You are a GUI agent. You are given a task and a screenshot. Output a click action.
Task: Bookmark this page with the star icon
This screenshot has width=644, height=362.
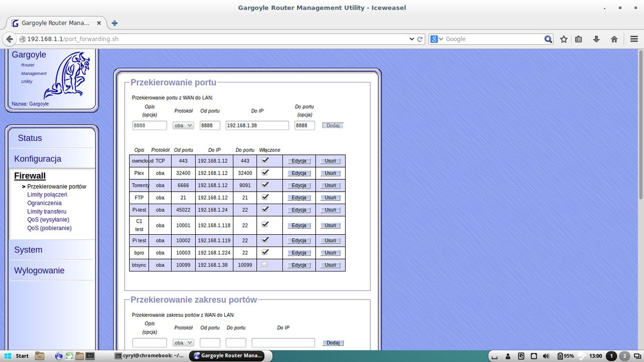click(564, 39)
